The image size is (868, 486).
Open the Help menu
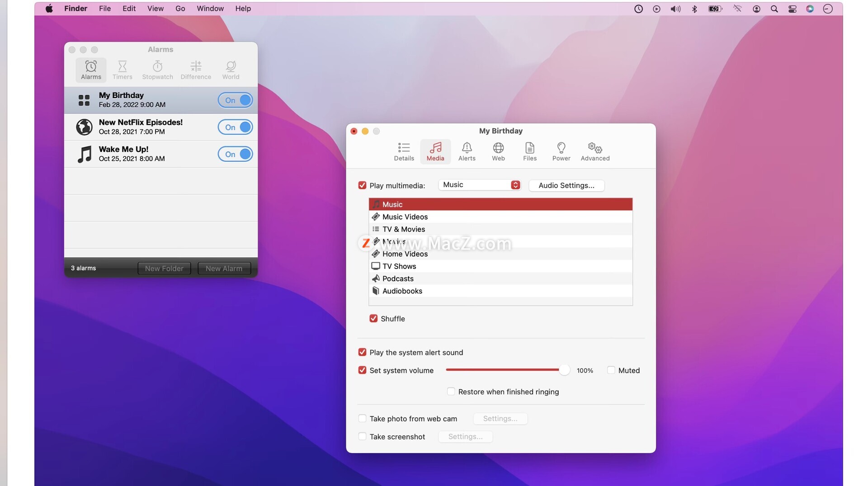(243, 9)
